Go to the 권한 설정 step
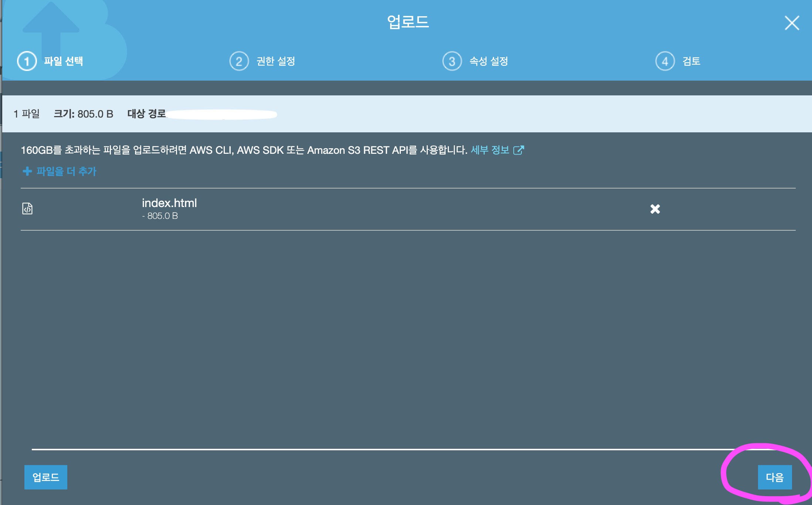812x505 pixels. click(276, 61)
